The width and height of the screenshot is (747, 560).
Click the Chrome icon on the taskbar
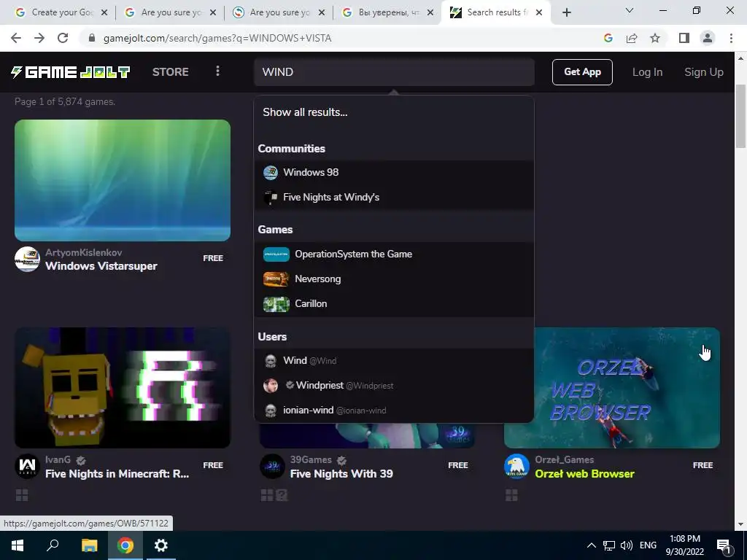pyautogui.click(x=125, y=545)
